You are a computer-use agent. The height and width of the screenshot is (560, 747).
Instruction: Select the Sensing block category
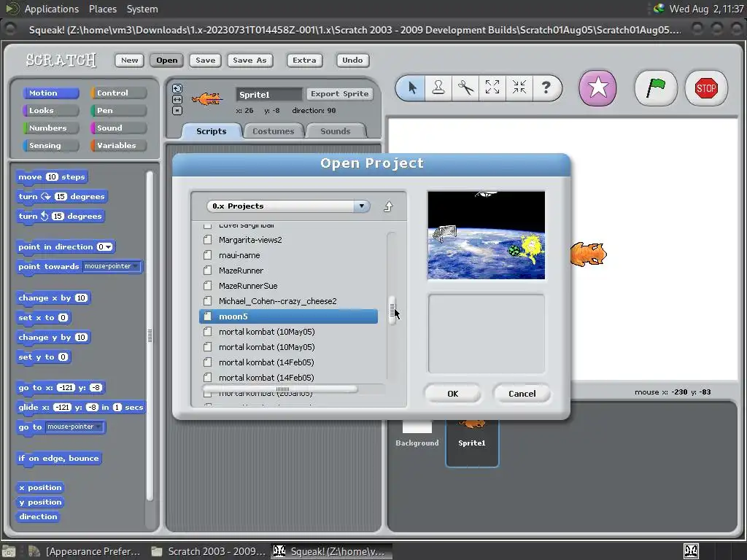pos(50,145)
